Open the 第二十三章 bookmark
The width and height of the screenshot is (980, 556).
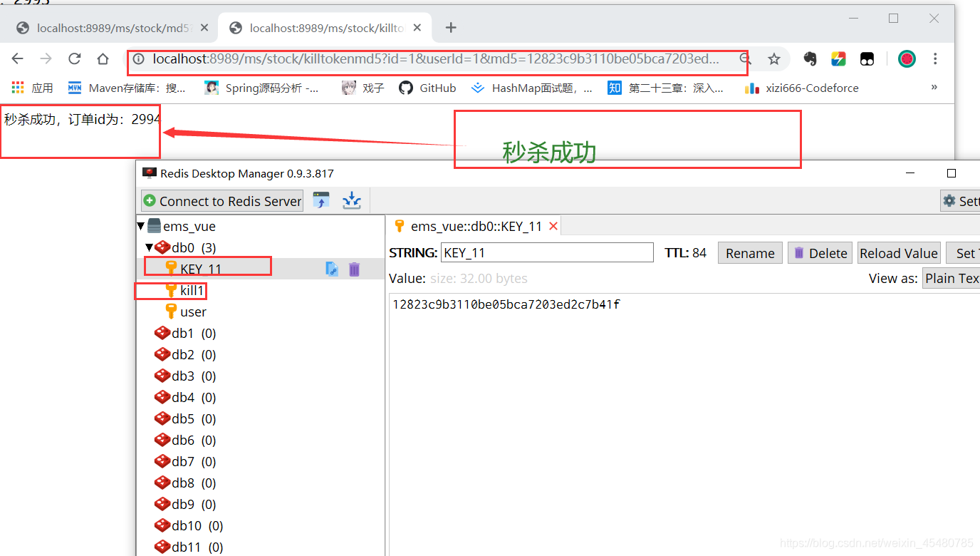point(665,88)
